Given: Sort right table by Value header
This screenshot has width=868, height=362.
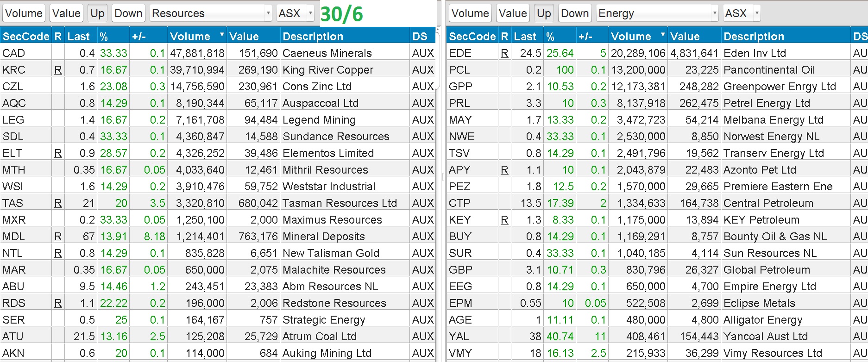Looking at the screenshot, I should tap(694, 36).
